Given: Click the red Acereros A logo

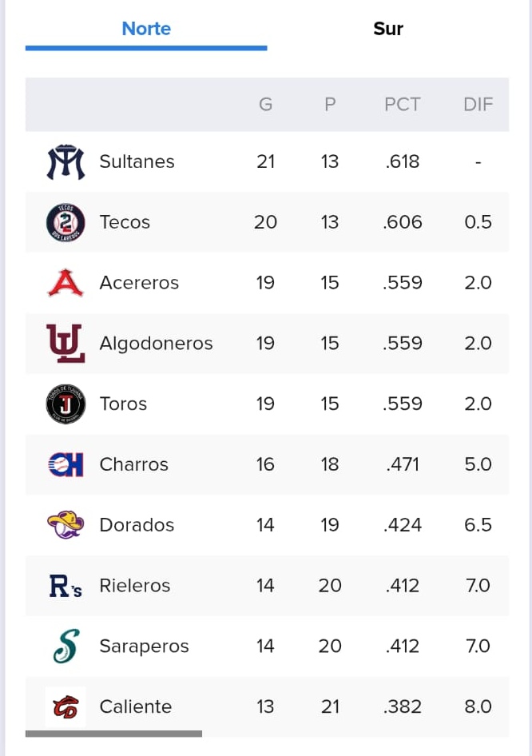Looking at the screenshot, I should [x=66, y=283].
